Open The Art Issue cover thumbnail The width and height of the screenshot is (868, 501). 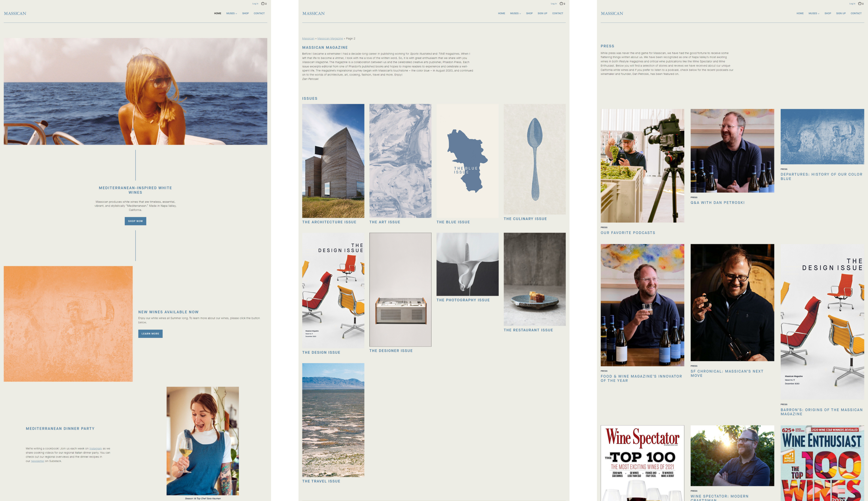[400, 161]
